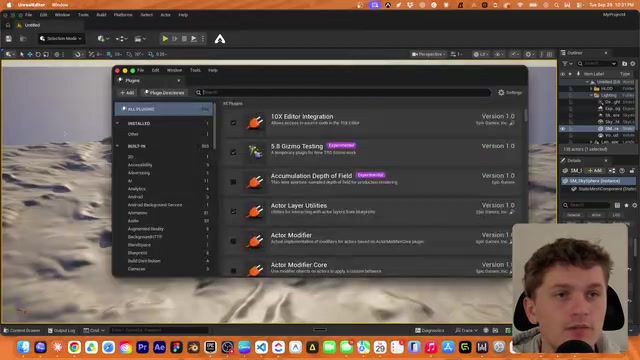Select the Translate gizmo tool in viewport toolbar

click(x=30, y=54)
